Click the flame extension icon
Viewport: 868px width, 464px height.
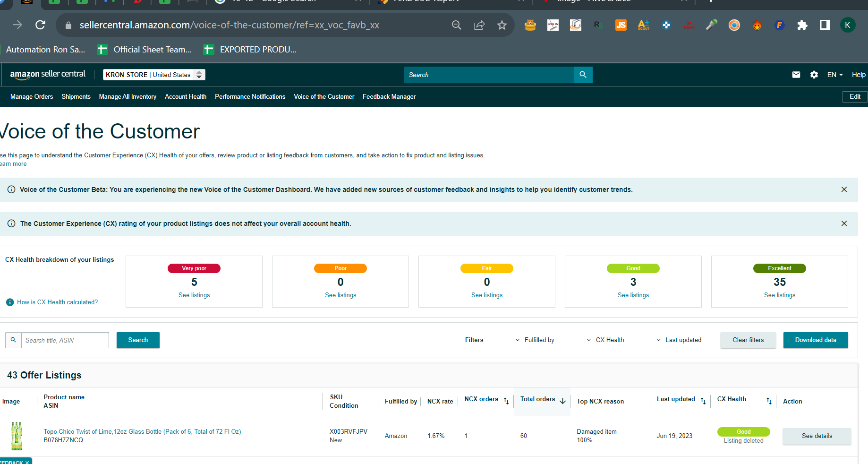pyautogui.click(x=757, y=25)
